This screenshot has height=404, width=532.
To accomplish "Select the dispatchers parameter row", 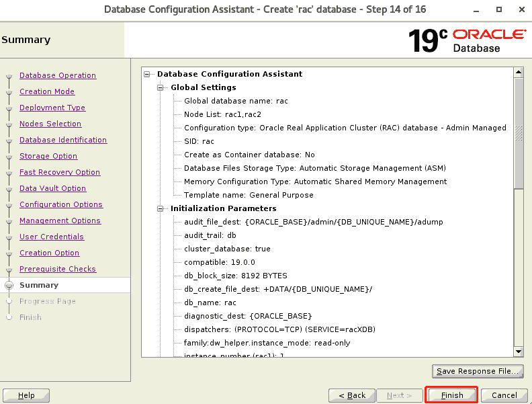I will pos(280,329).
